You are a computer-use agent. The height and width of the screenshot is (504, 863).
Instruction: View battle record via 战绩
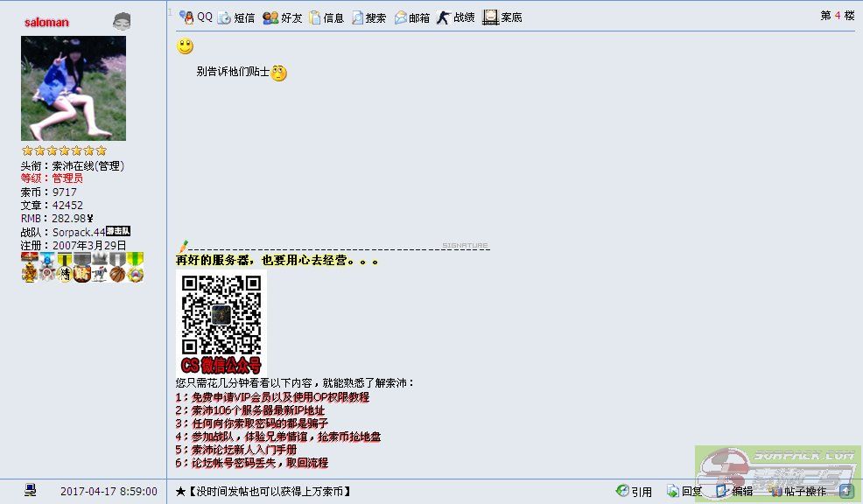pyautogui.click(x=455, y=17)
